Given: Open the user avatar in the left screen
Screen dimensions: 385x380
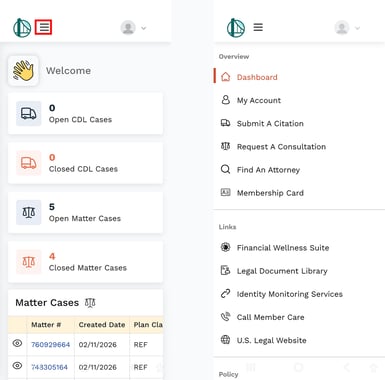Looking at the screenshot, I should coord(128,28).
